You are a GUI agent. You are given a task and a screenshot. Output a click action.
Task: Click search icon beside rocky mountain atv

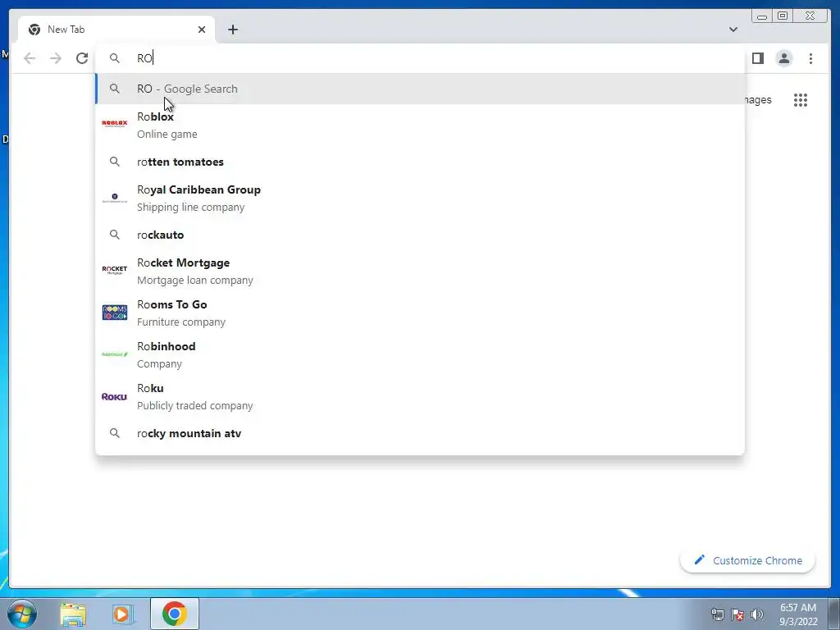pyautogui.click(x=115, y=433)
